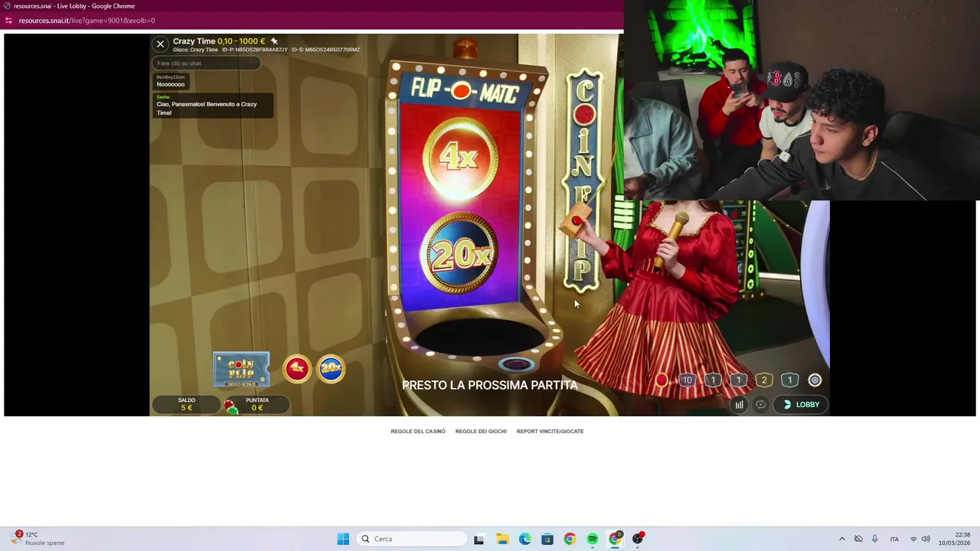Open Microsoft Store from the taskbar

[x=547, y=539]
